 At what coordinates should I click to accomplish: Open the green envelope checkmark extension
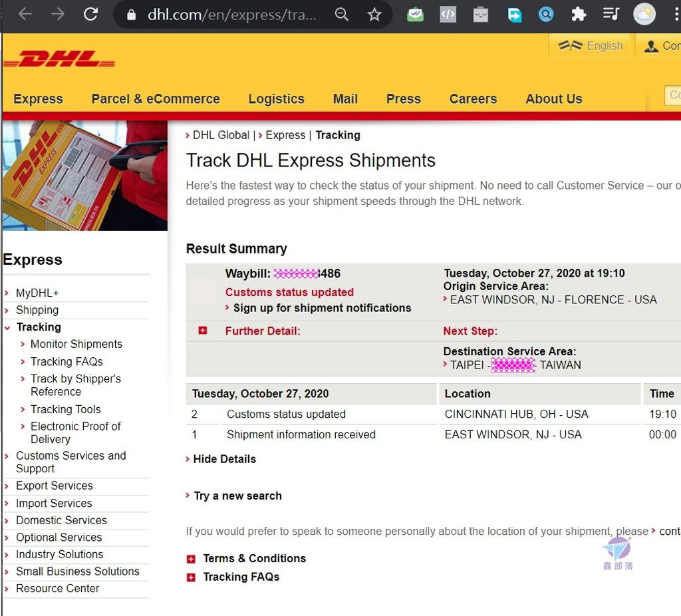415,15
